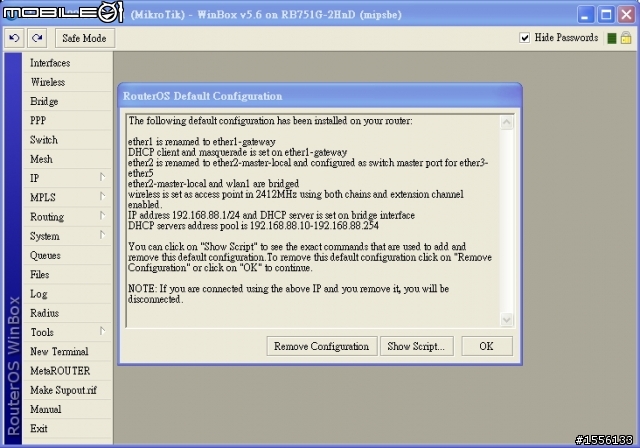
Task: Open the Interfaces menu
Action: click(67, 63)
